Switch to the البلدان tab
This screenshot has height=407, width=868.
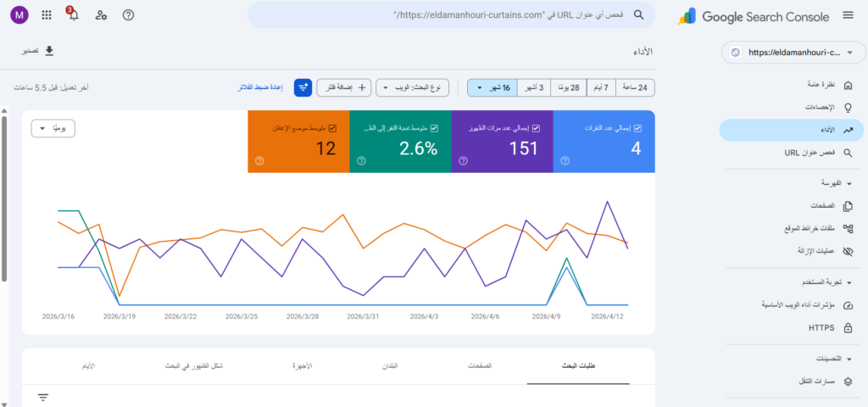tap(398, 365)
